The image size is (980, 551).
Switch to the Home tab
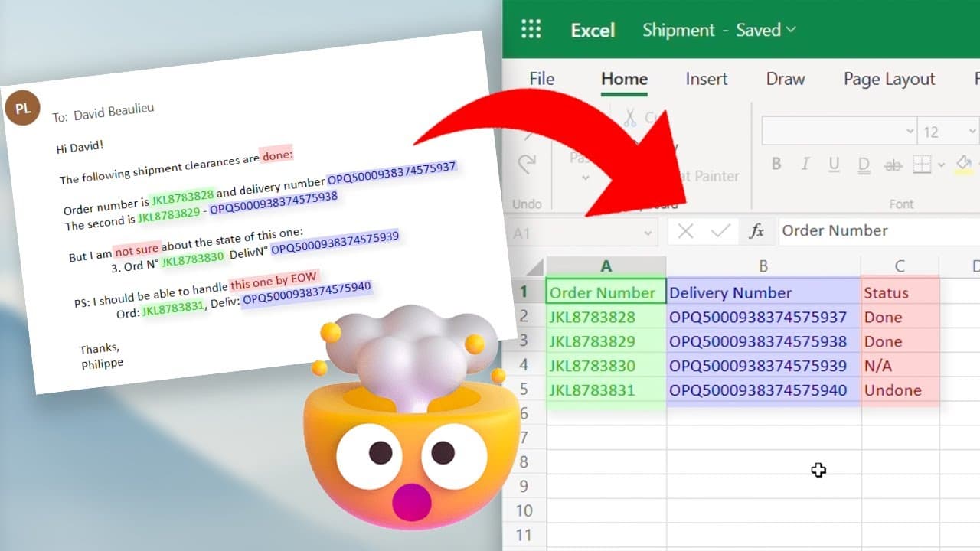(624, 79)
